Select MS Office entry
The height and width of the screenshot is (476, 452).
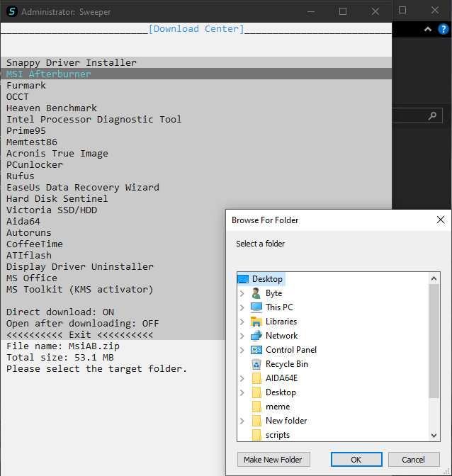tap(32, 278)
